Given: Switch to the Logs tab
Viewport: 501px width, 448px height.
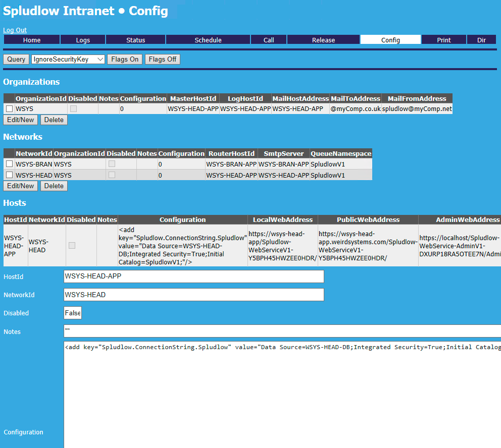Looking at the screenshot, I should [x=83, y=40].
